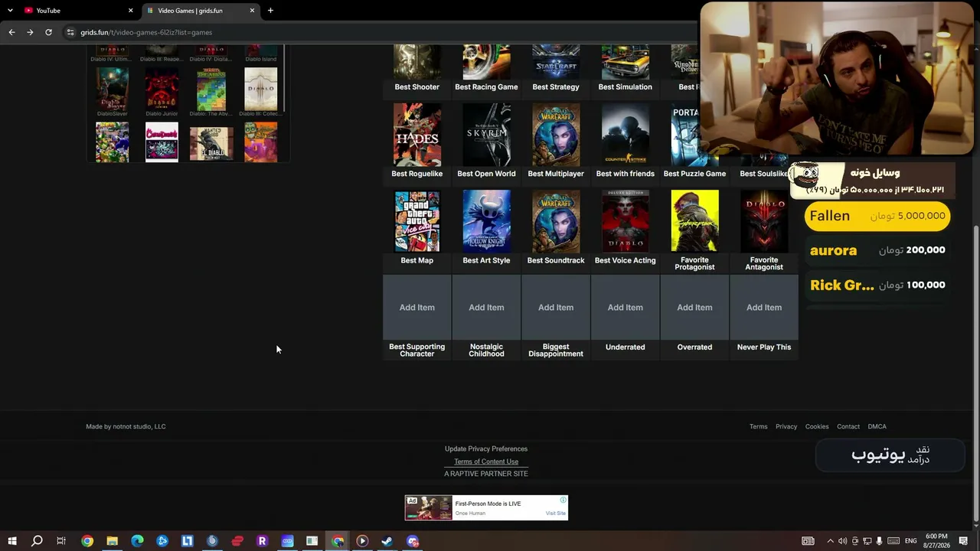The image size is (980, 551).
Task: Click the Skyrim cover in Best Open World
Action: 486,135
